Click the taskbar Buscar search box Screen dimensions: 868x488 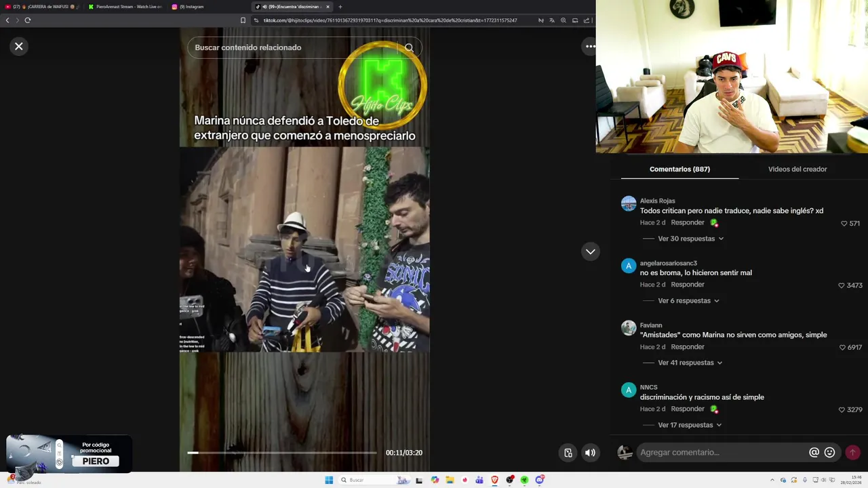pos(375,480)
